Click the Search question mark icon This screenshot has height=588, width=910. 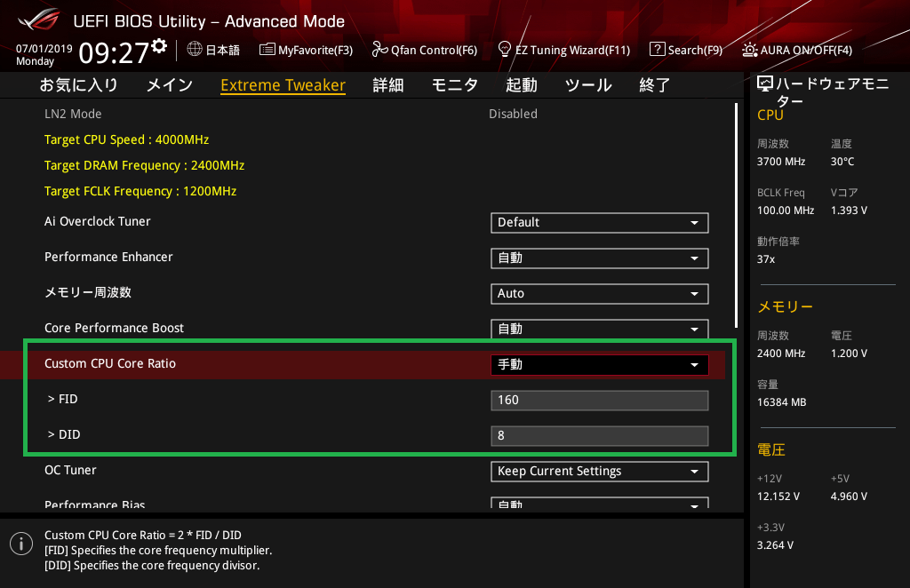(657, 49)
